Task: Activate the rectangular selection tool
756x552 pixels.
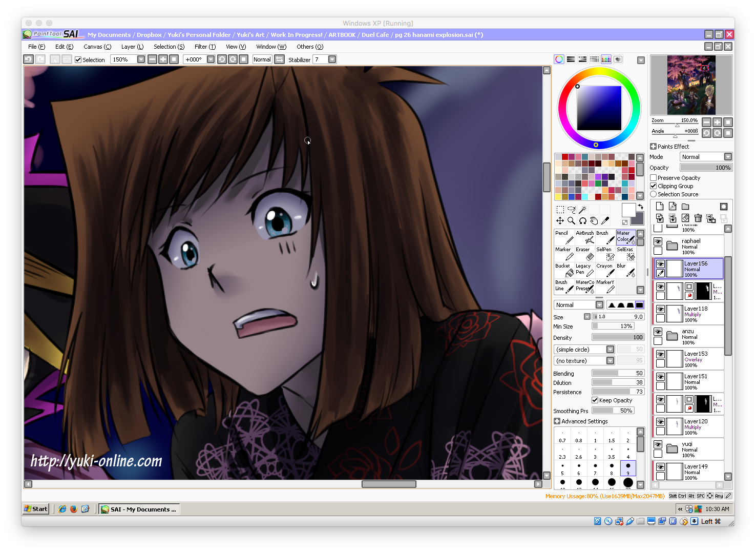Action: (560, 210)
